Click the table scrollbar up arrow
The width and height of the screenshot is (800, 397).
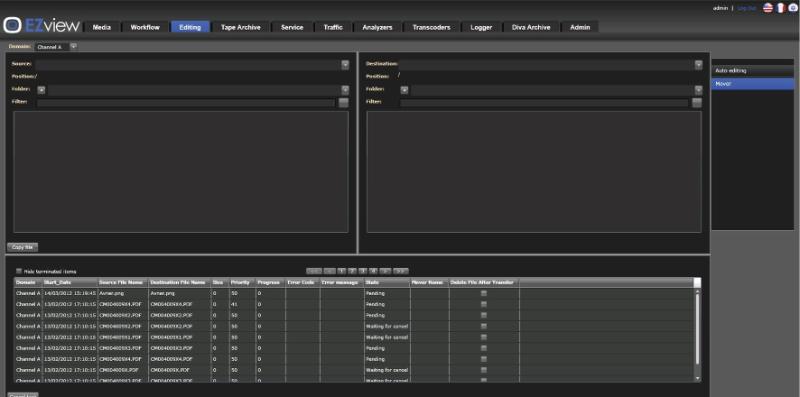698,291
